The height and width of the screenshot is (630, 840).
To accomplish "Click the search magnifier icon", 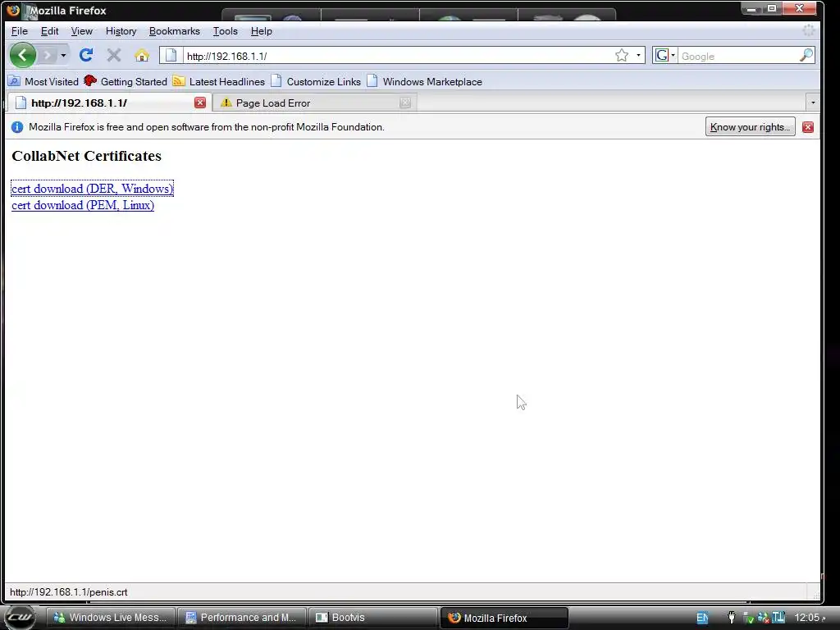I will point(806,55).
